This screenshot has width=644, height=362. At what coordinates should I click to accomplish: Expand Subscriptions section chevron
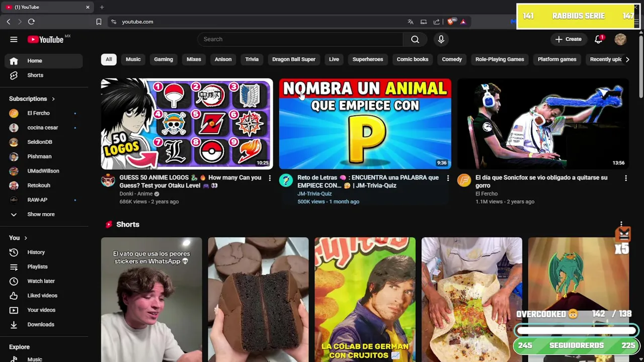[53, 99]
